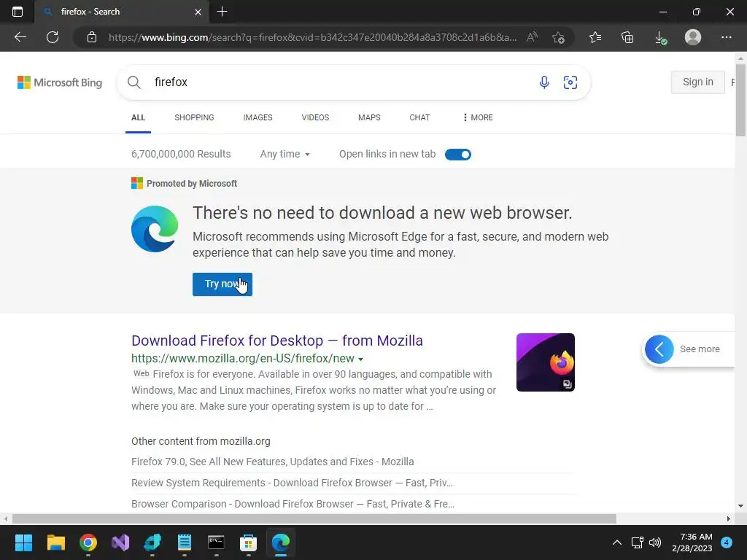Click the 6,700,000,000 Results text
This screenshot has height=560, width=747.
[181, 155]
